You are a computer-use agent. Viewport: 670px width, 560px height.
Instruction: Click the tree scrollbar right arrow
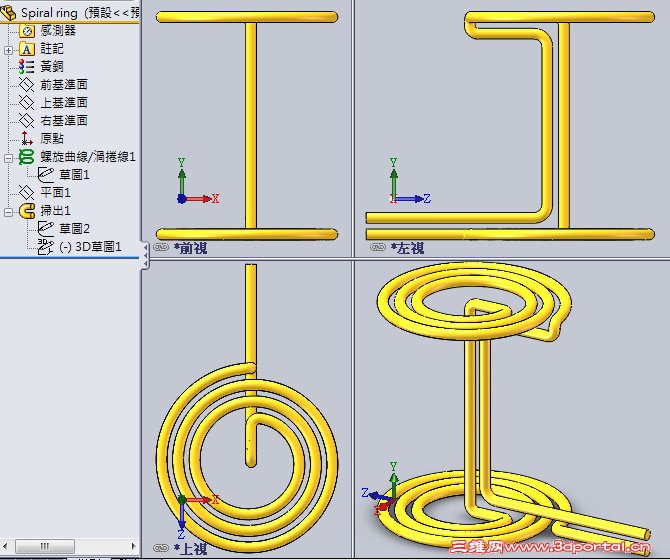tap(133, 546)
